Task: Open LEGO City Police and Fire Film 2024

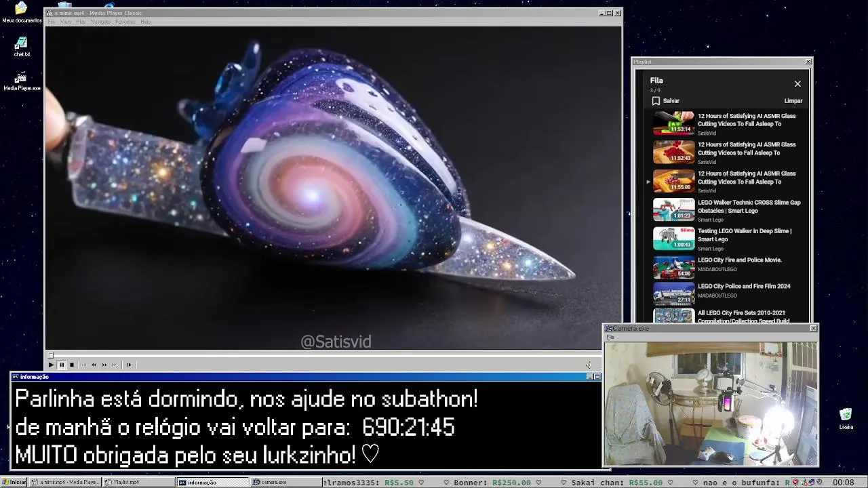Action: click(744, 286)
